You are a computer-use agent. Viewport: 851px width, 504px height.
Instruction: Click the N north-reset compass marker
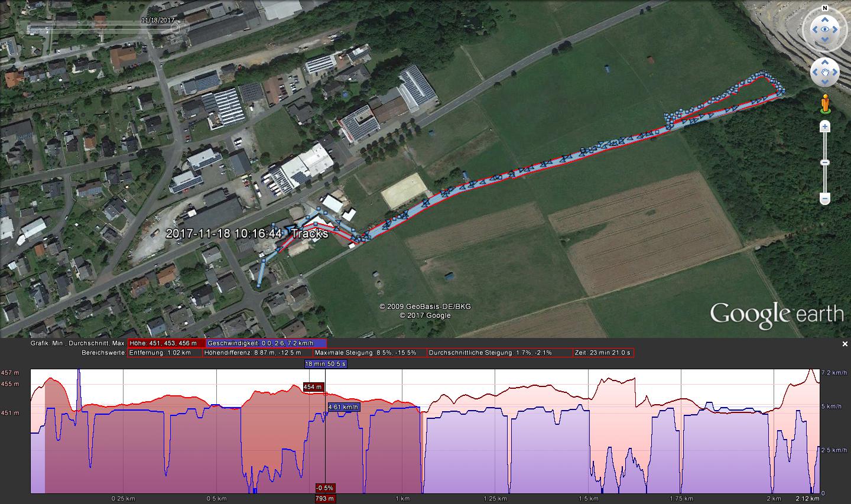click(x=824, y=9)
